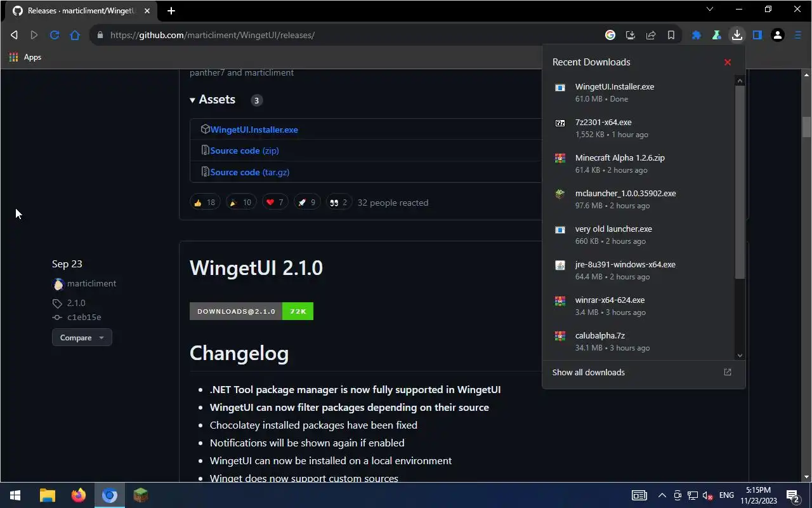Open WingetUI 2.1.0 release title

point(256,268)
